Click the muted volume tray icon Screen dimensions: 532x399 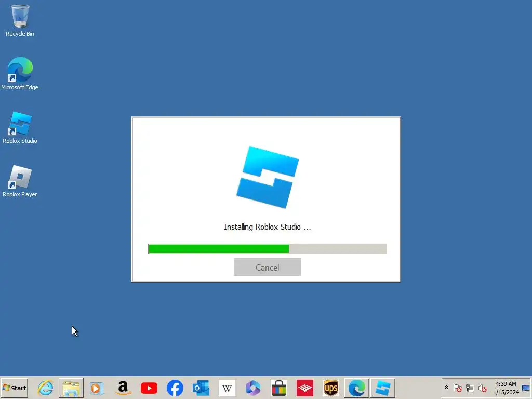point(482,388)
